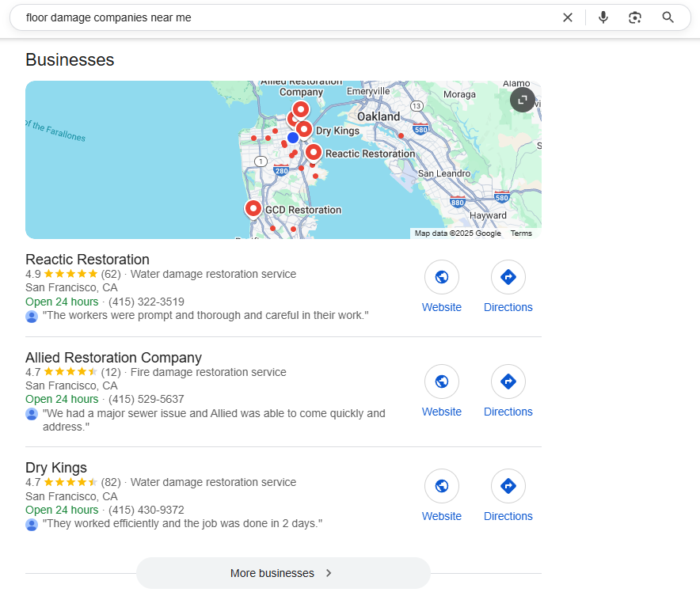
Task: Expand the businesses map to fullscreen
Action: (523, 100)
